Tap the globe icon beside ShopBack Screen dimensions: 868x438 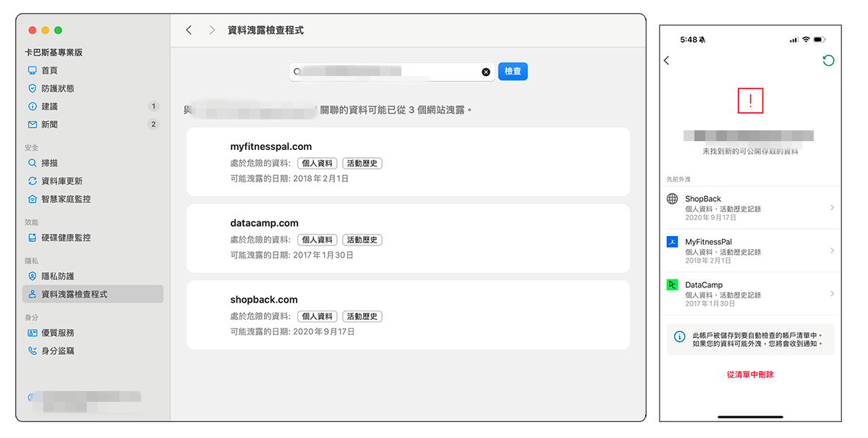pos(672,198)
